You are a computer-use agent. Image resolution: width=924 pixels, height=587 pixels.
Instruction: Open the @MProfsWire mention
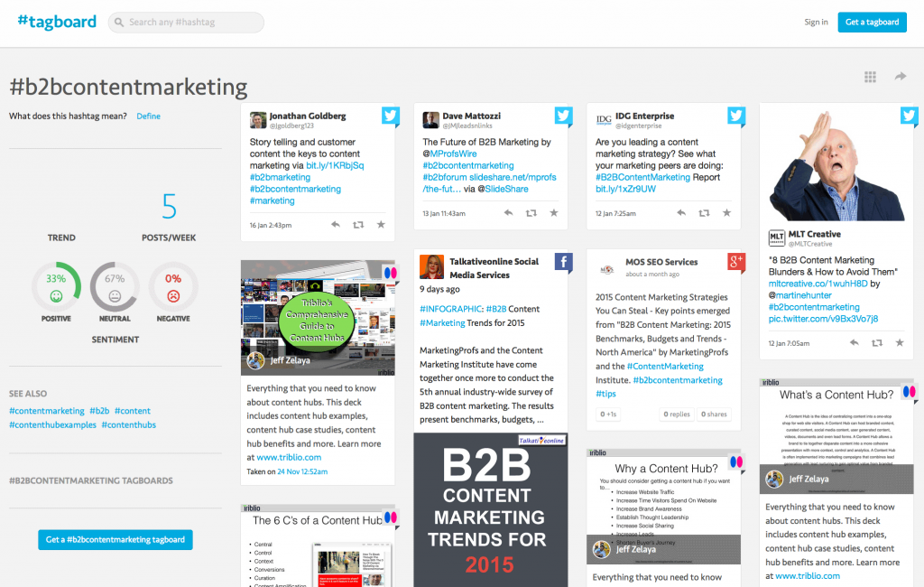coord(449,154)
